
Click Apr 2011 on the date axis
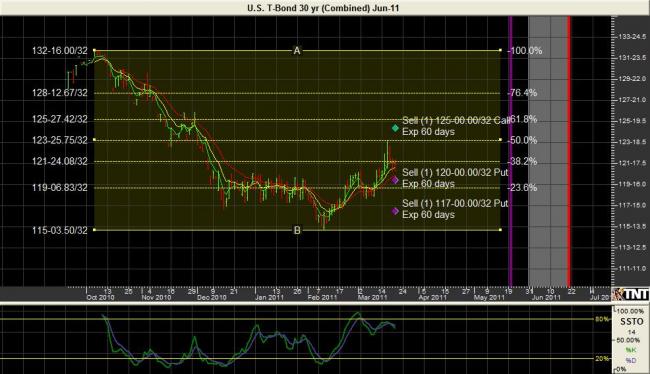[x=433, y=297]
